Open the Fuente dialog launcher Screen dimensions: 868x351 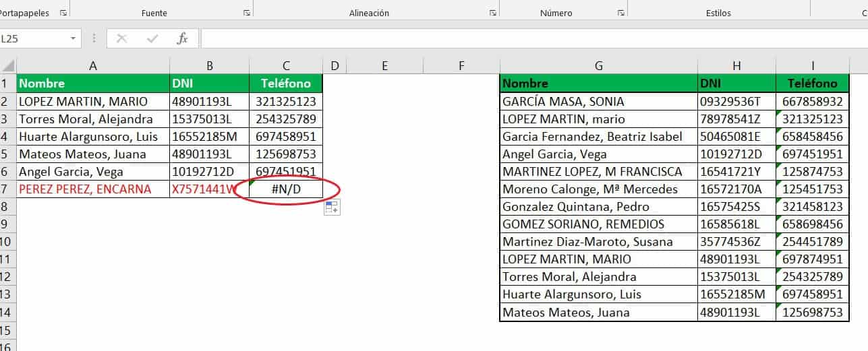(247, 13)
